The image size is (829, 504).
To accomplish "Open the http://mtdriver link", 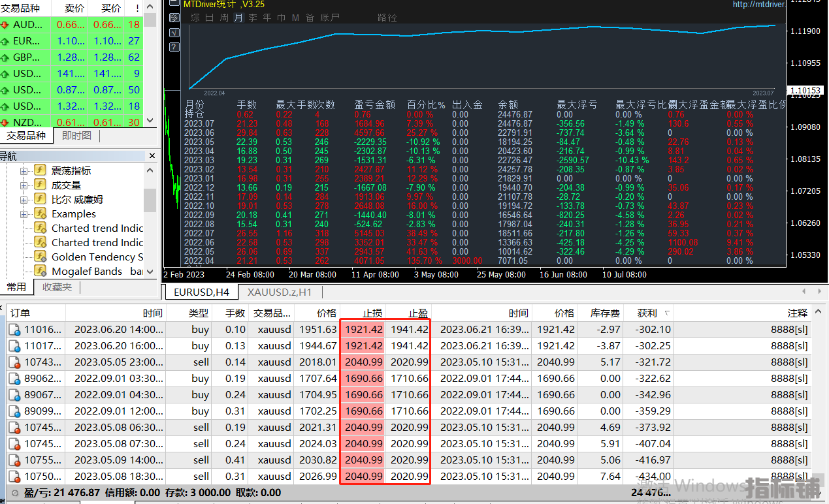I will pyautogui.click(x=758, y=5).
